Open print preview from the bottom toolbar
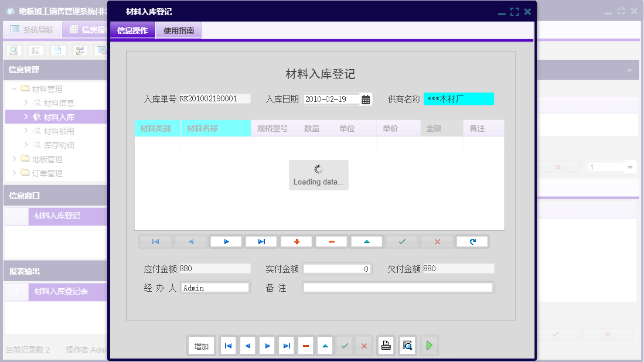The width and height of the screenshot is (644, 362). click(406, 346)
